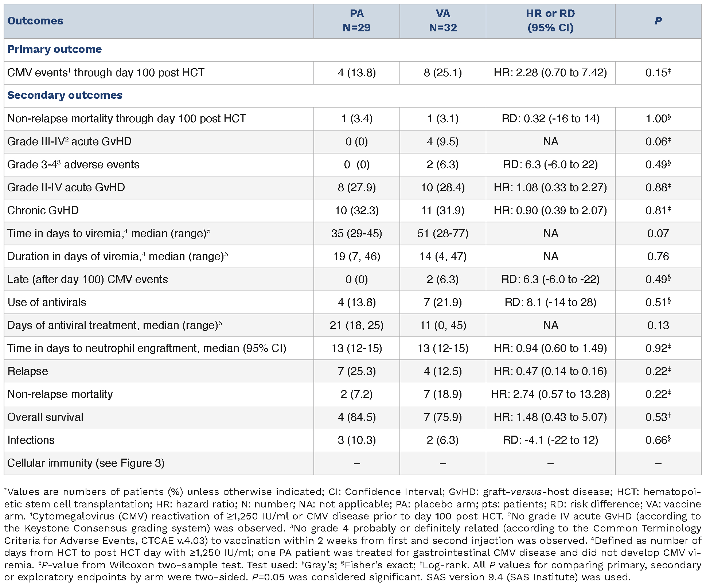Screen dimensions: 706x588
Task: Click hazard ratio 2.28 (0.70 to 7.42)
Action: click(550, 73)
